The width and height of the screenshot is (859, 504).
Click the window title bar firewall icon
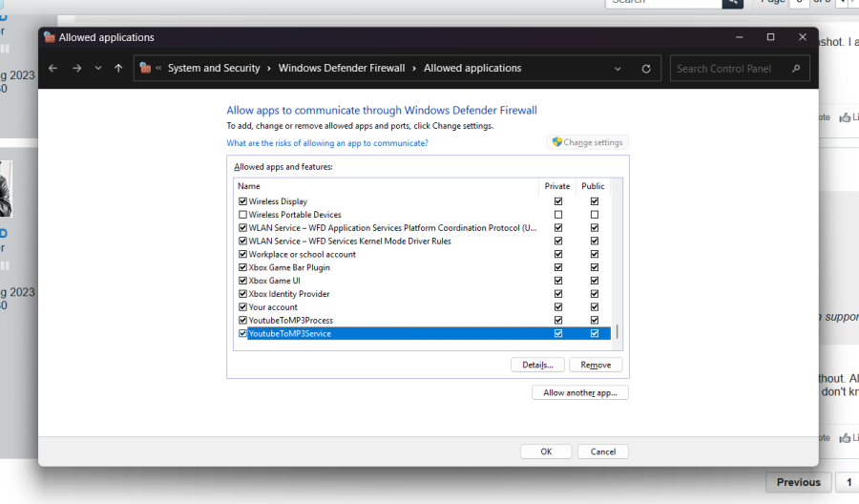(x=50, y=37)
